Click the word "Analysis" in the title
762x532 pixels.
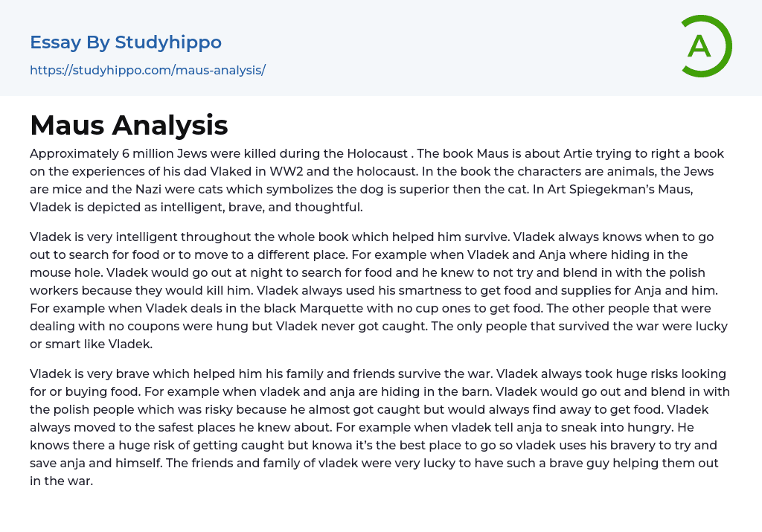(x=170, y=125)
